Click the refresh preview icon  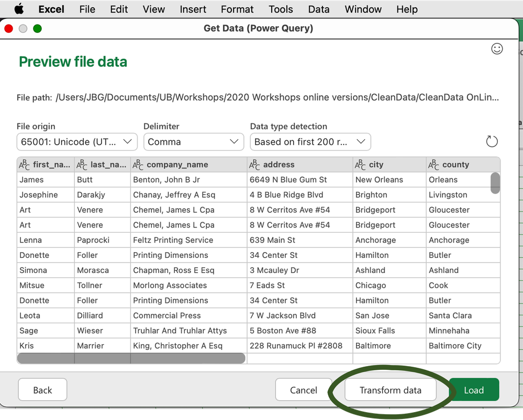coord(492,141)
